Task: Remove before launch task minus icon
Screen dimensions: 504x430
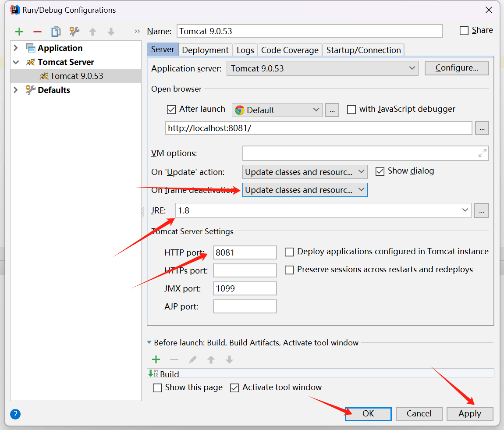Action: click(174, 359)
